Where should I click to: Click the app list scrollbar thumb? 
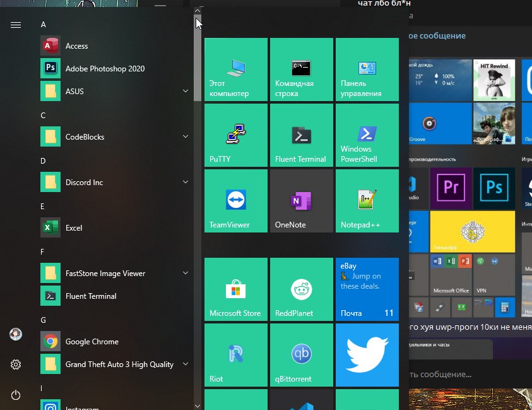click(x=198, y=57)
